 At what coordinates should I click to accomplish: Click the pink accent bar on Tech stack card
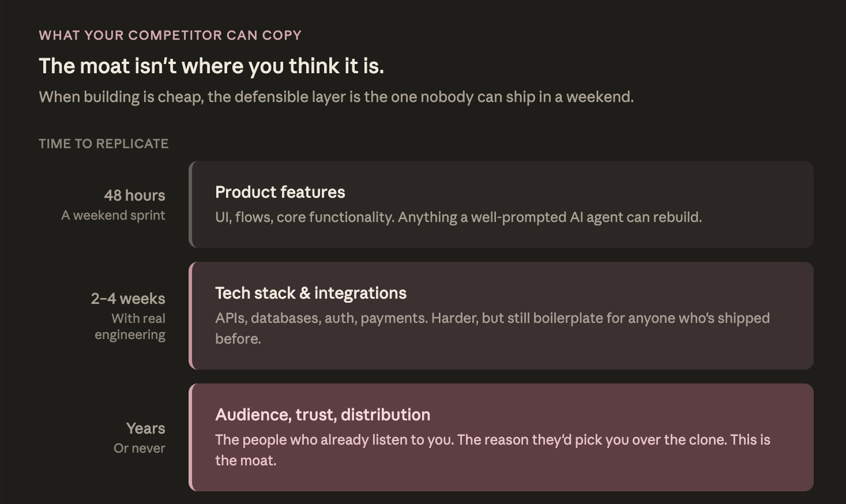[191, 315]
